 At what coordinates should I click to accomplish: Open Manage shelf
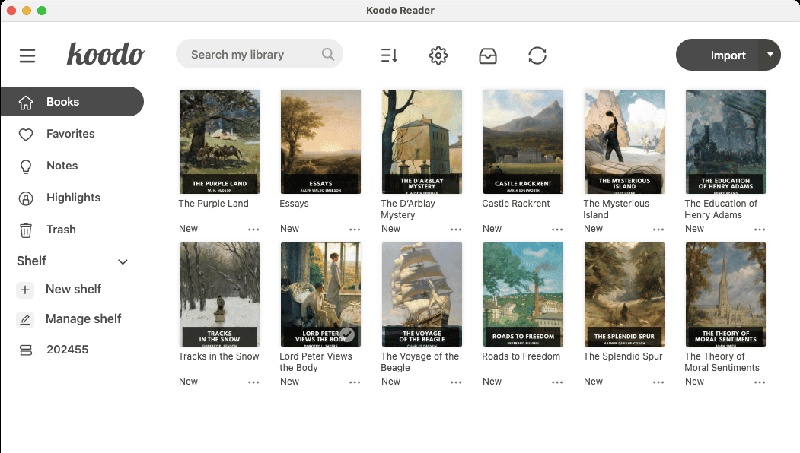tap(83, 319)
